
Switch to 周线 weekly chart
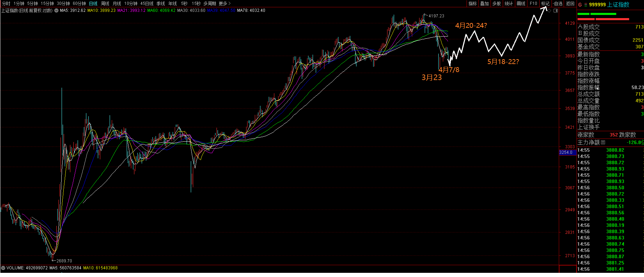pos(105,3)
